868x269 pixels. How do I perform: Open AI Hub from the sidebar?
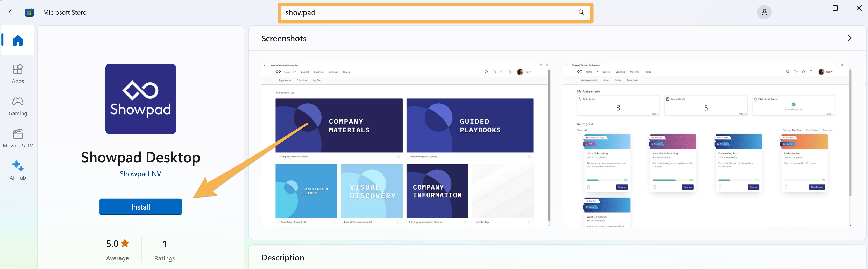(x=18, y=170)
